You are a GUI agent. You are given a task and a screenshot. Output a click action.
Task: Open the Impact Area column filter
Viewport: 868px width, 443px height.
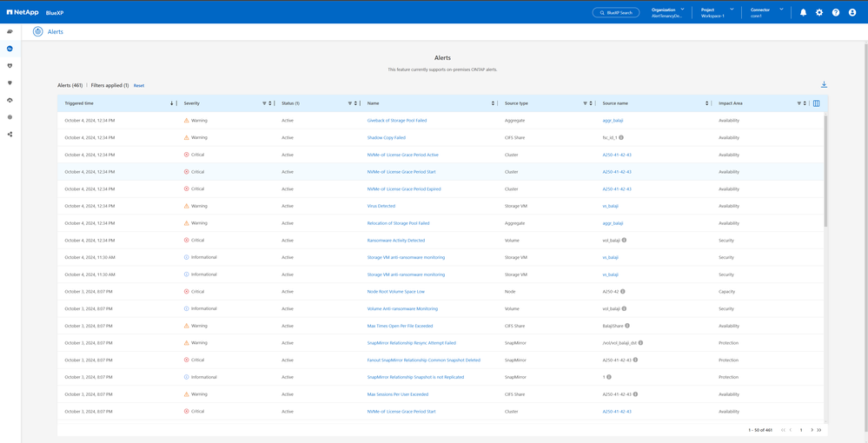pyautogui.click(x=798, y=103)
